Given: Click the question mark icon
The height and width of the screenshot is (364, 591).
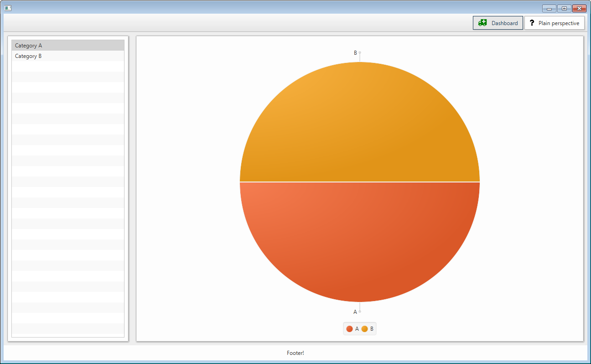Looking at the screenshot, I should click(532, 23).
